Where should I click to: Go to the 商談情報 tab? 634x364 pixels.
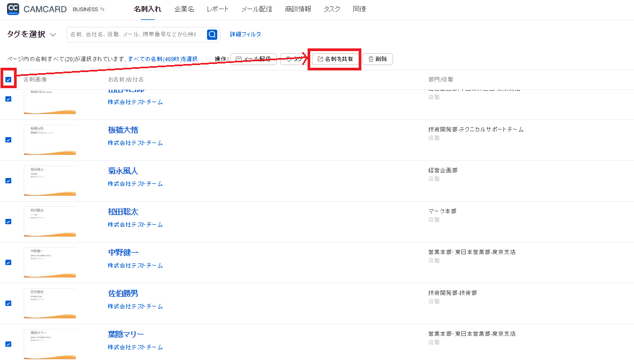coord(298,9)
